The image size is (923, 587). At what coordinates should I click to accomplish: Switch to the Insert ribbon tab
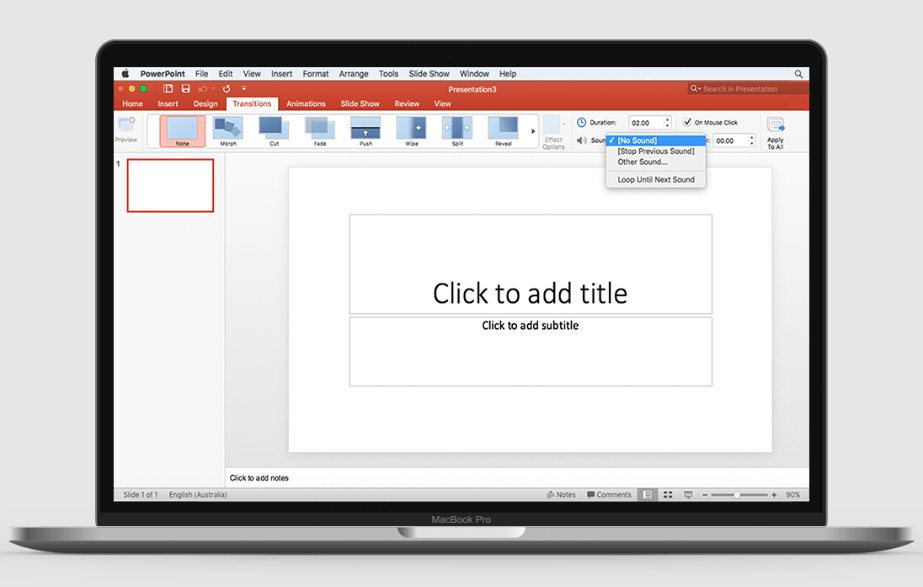[168, 104]
